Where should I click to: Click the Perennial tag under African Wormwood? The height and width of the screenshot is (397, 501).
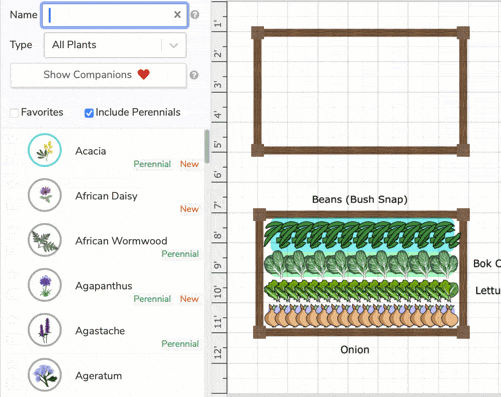[x=180, y=254]
